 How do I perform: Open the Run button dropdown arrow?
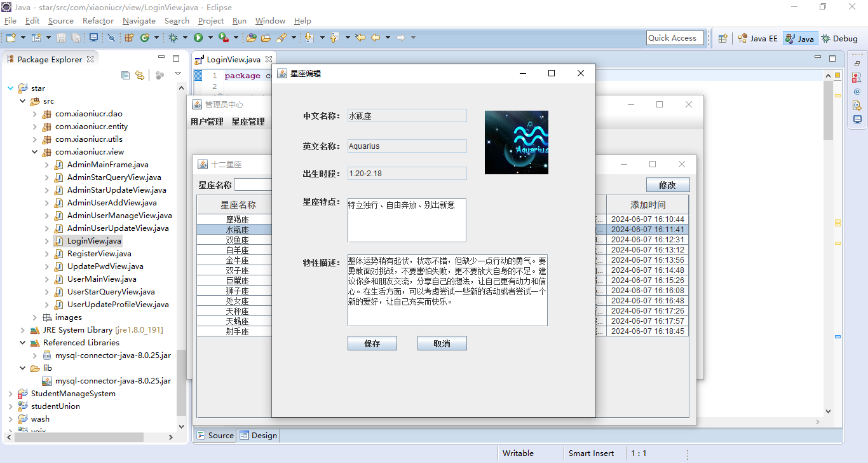pyautogui.click(x=210, y=38)
